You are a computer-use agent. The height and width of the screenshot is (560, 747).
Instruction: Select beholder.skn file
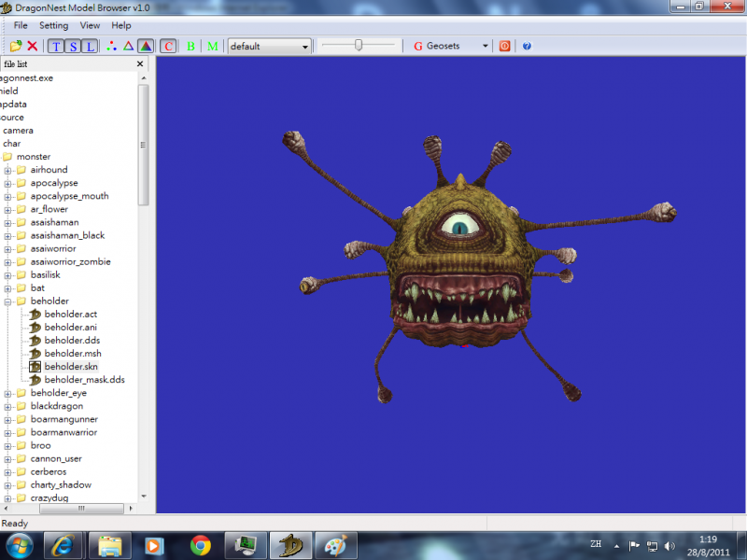(71, 366)
